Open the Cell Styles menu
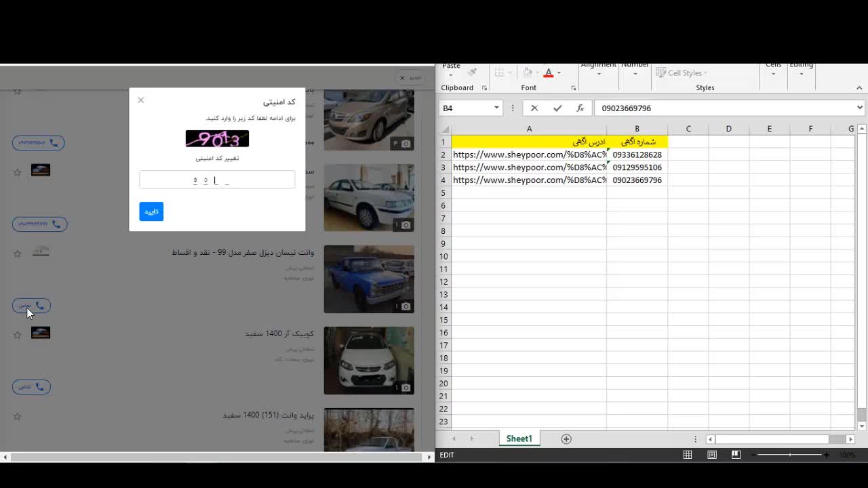The image size is (868, 488). 682,73
